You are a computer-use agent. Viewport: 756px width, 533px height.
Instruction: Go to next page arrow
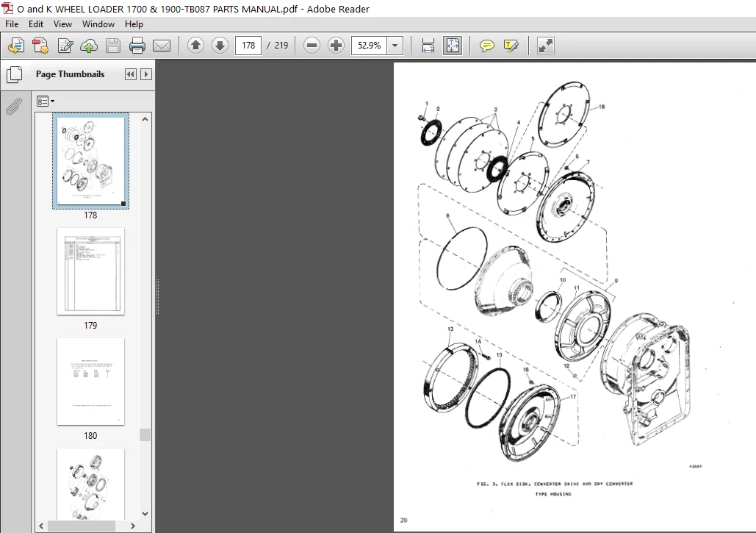click(x=220, y=46)
